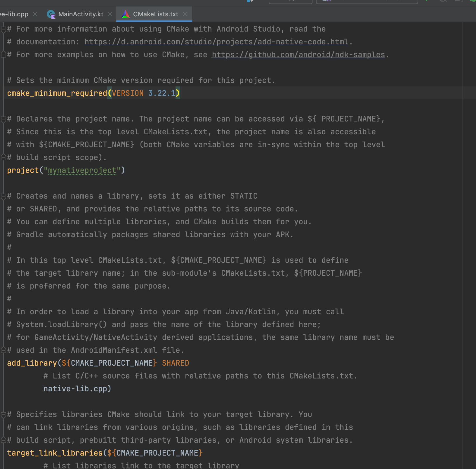Collapse fold marker at 'For more examples' line
The height and width of the screenshot is (469, 476).
click(x=4, y=55)
